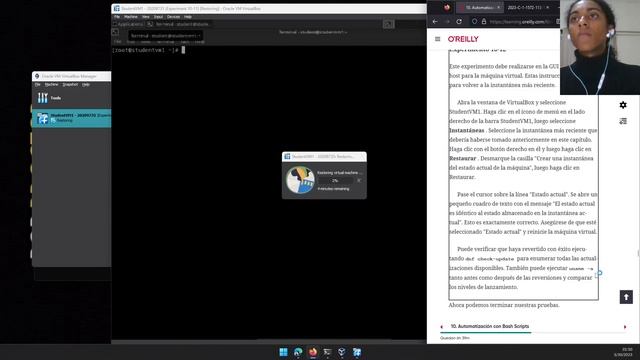
Task: Click the tracking protection shield icon
Action: pyautogui.click(x=474, y=22)
